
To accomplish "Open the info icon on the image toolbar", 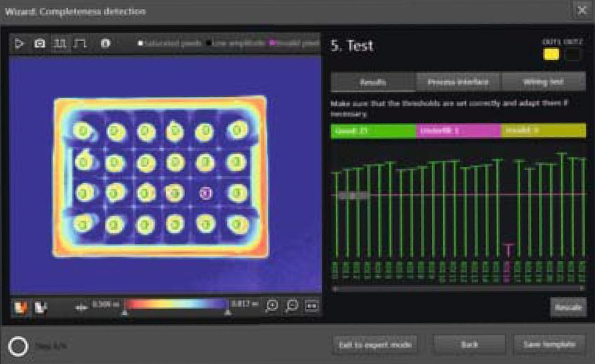I will pos(105,44).
